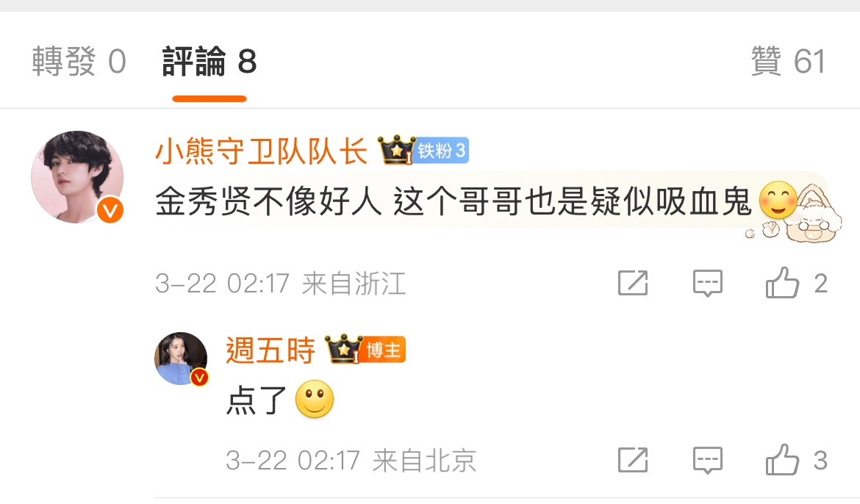Viewport: 860px width, 504px height.
Task: Like the 点了 reply showing 3 likes
Action: 796,460
